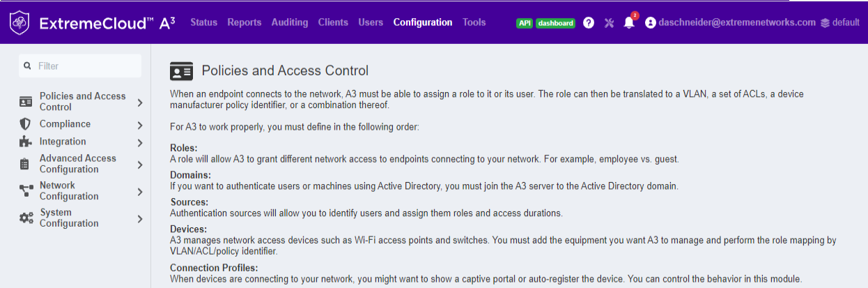Click the Compliance shield icon
The width and height of the screenshot is (868, 288).
pyautogui.click(x=26, y=124)
